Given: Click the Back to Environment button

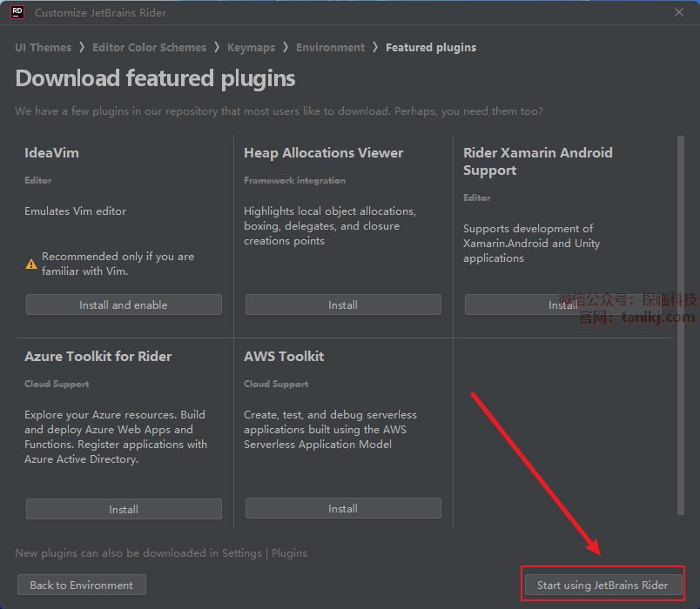Looking at the screenshot, I should (x=82, y=585).
